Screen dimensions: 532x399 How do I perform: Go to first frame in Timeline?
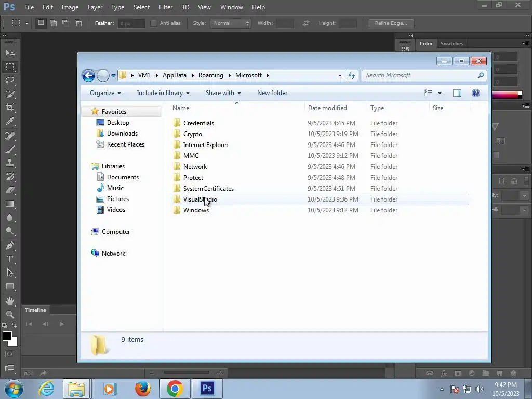pyautogui.click(x=29, y=324)
